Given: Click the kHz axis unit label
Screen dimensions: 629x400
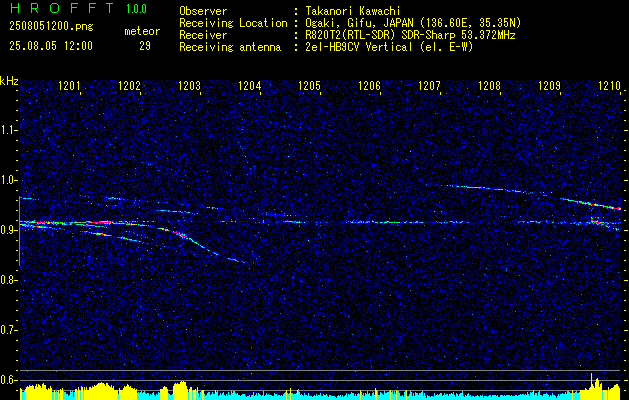Looking at the screenshot, I should [9, 81].
